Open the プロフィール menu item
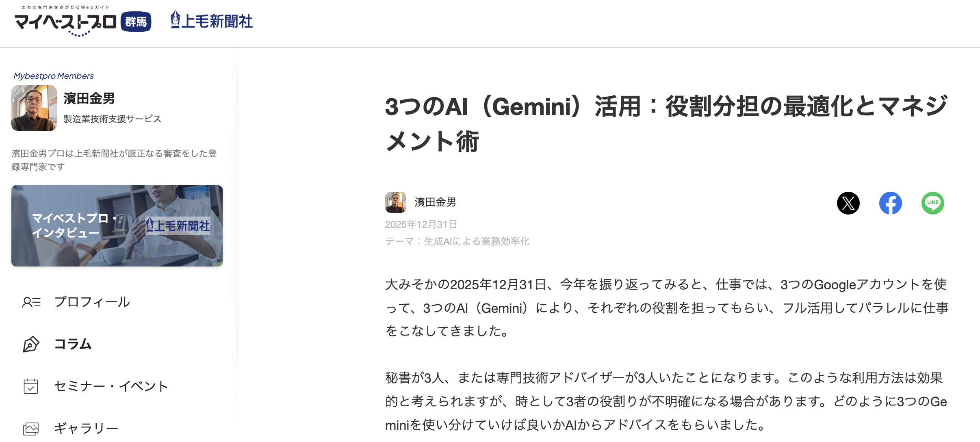The width and height of the screenshot is (980, 442). tap(92, 302)
